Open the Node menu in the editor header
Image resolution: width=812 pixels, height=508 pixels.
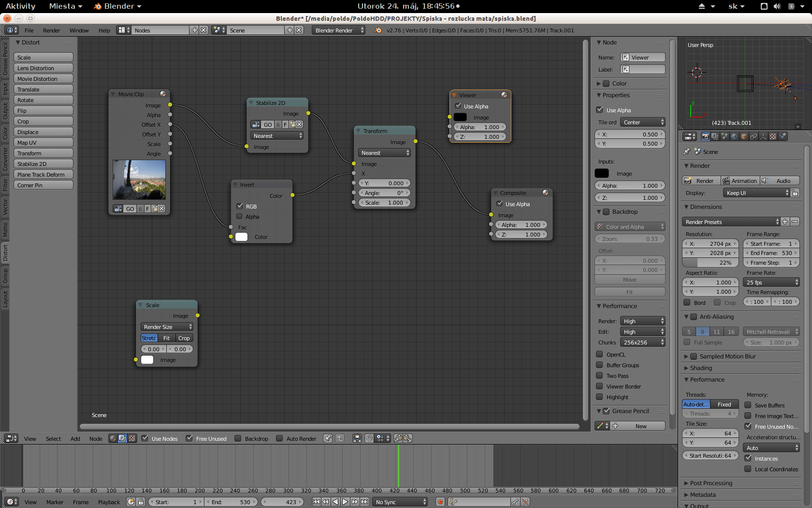click(x=95, y=438)
